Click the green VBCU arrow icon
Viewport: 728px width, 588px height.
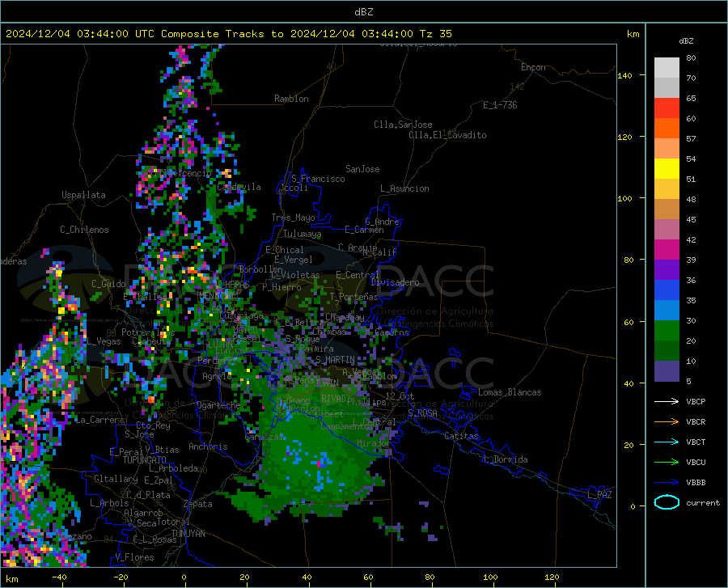pos(667,463)
